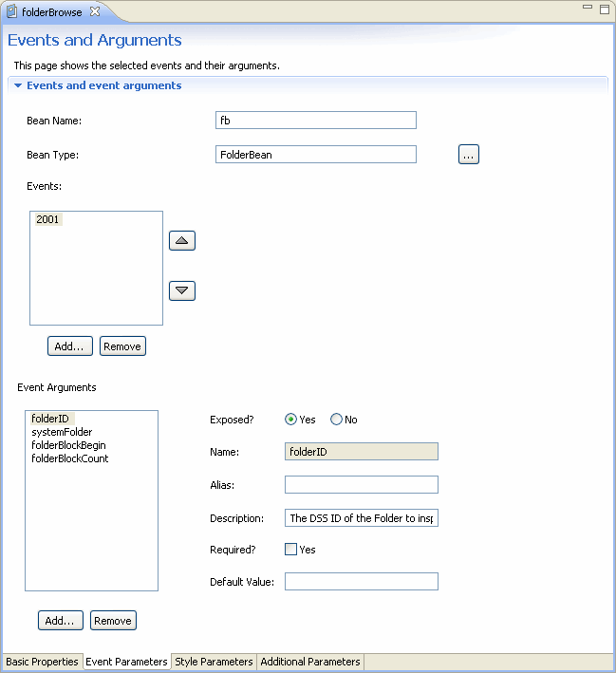The height and width of the screenshot is (673, 616).
Task: Select event 2001 in Events list
Action: (x=47, y=219)
